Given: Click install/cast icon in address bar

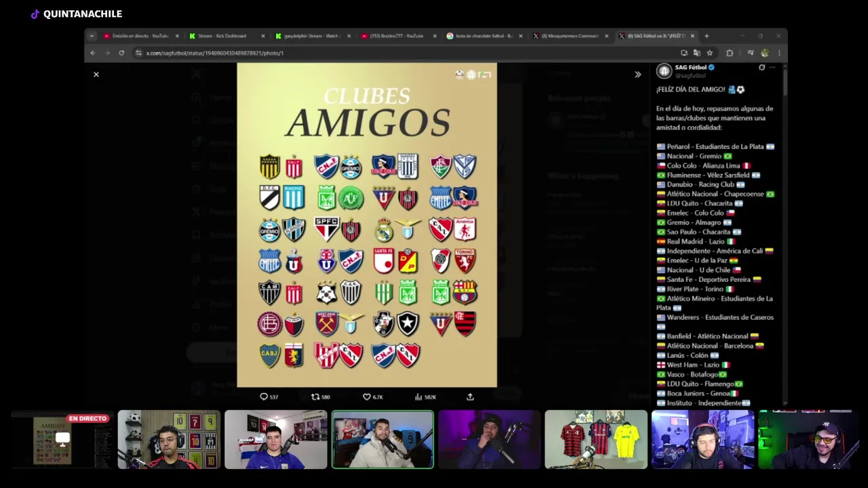Looking at the screenshot, I should (x=684, y=53).
